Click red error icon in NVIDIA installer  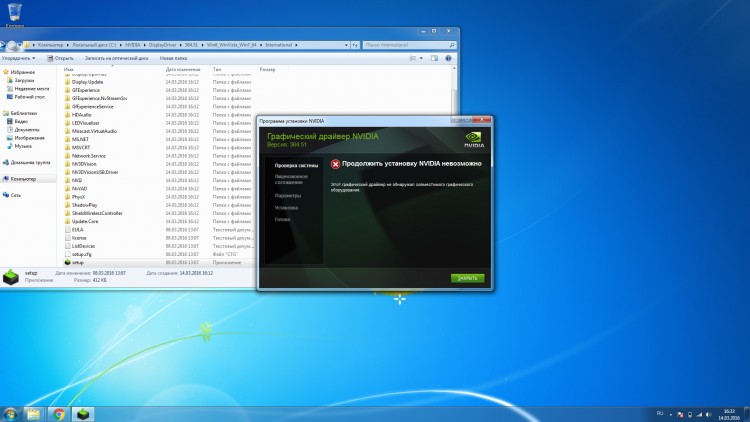point(335,164)
